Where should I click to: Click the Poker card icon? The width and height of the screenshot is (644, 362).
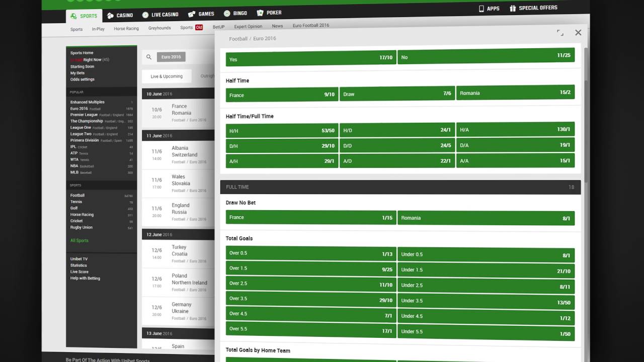pyautogui.click(x=260, y=13)
